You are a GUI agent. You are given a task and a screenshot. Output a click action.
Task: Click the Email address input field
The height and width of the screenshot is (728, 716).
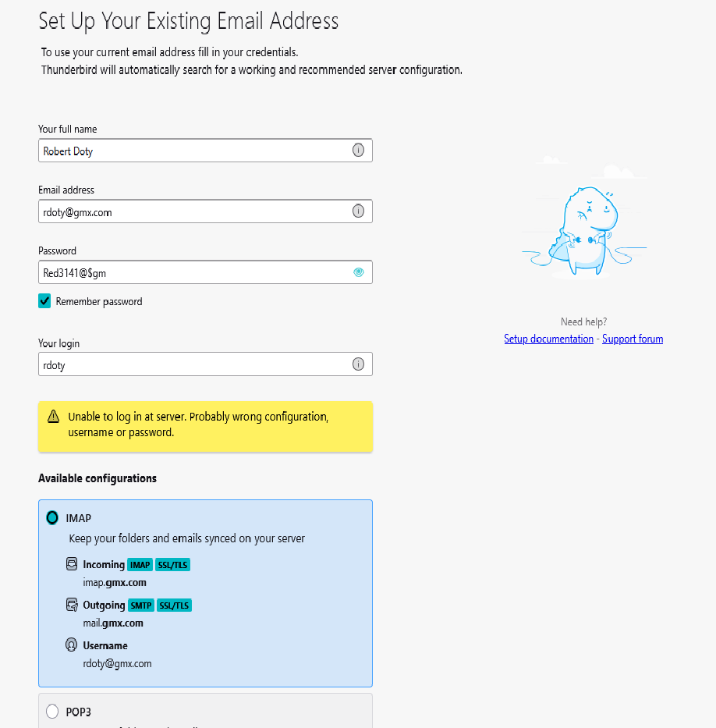tap(195, 211)
